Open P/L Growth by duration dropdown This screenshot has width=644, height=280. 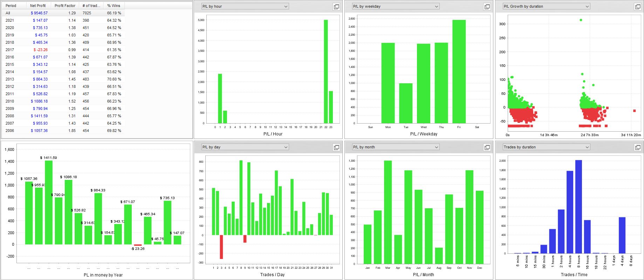click(x=546, y=6)
